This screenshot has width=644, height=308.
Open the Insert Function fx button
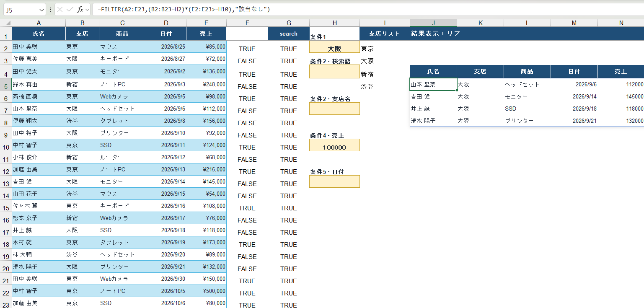tap(80, 9)
